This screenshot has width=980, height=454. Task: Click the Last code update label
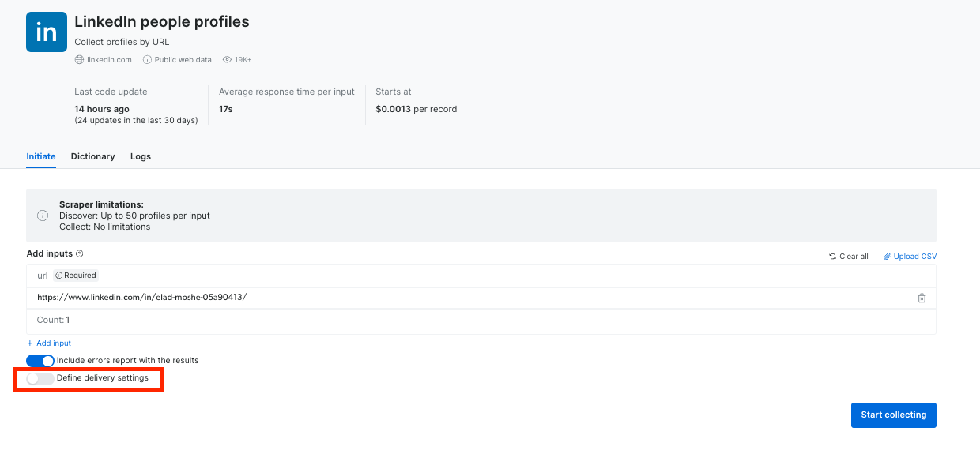(x=111, y=92)
